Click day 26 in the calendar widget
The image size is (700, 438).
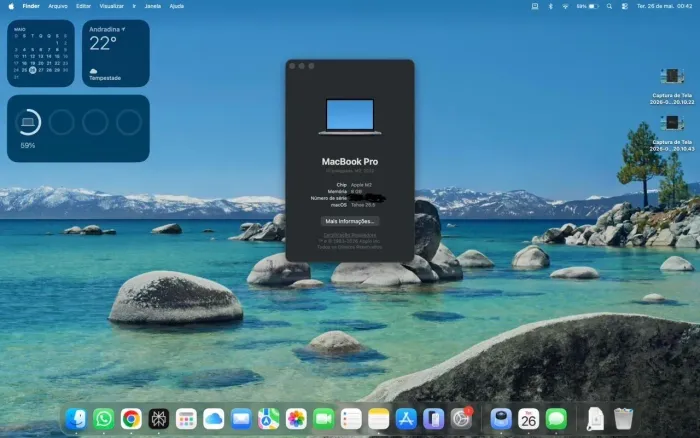[33, 70]
